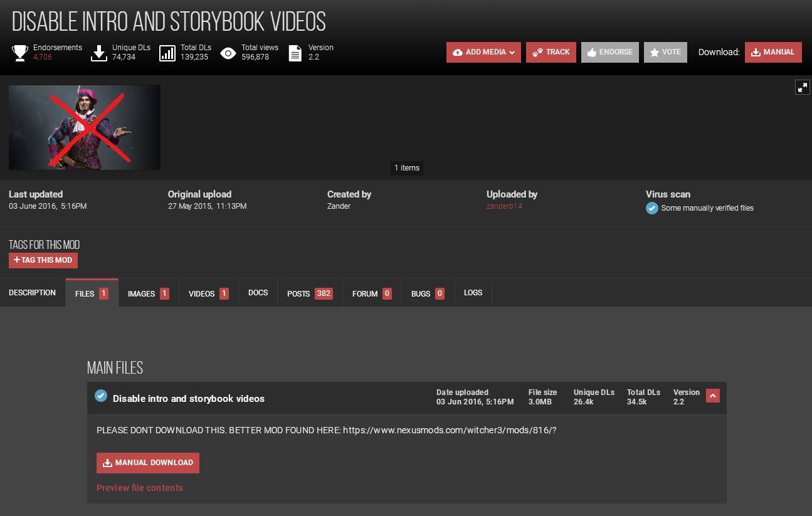Open the crossed-out character thumbnail image

tap(85, 127)
